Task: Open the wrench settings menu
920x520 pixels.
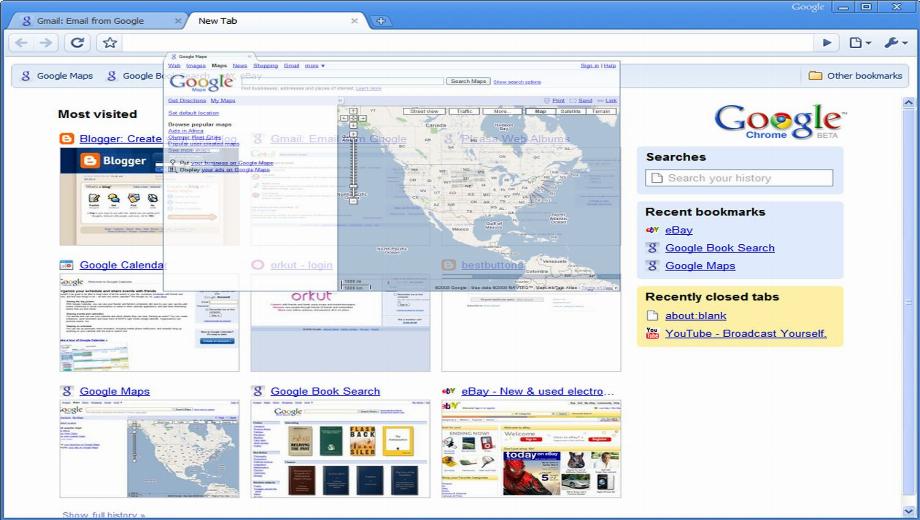Action: click(x=895, y=42)
